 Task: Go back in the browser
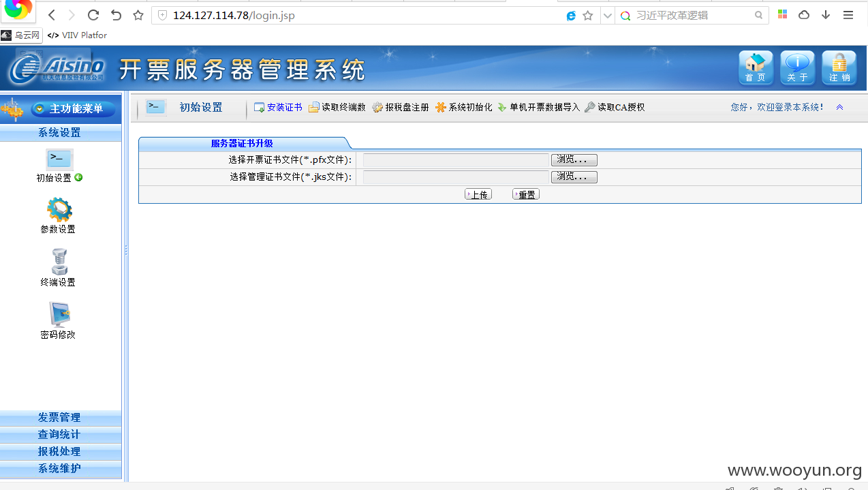click(x=52, y=15)
